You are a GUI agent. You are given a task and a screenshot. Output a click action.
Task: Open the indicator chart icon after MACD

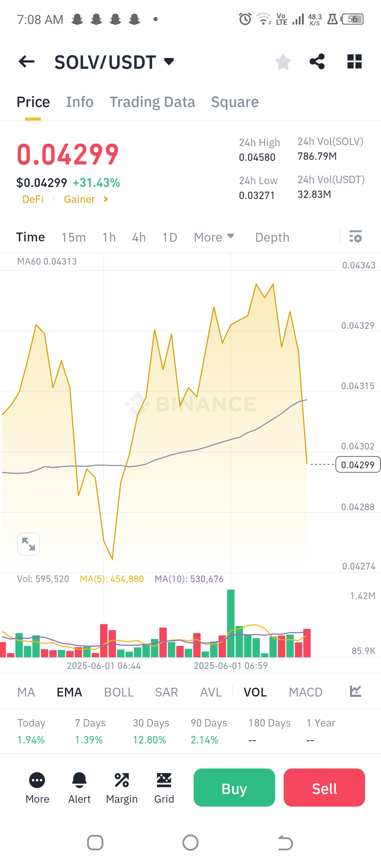coord(355,691)
